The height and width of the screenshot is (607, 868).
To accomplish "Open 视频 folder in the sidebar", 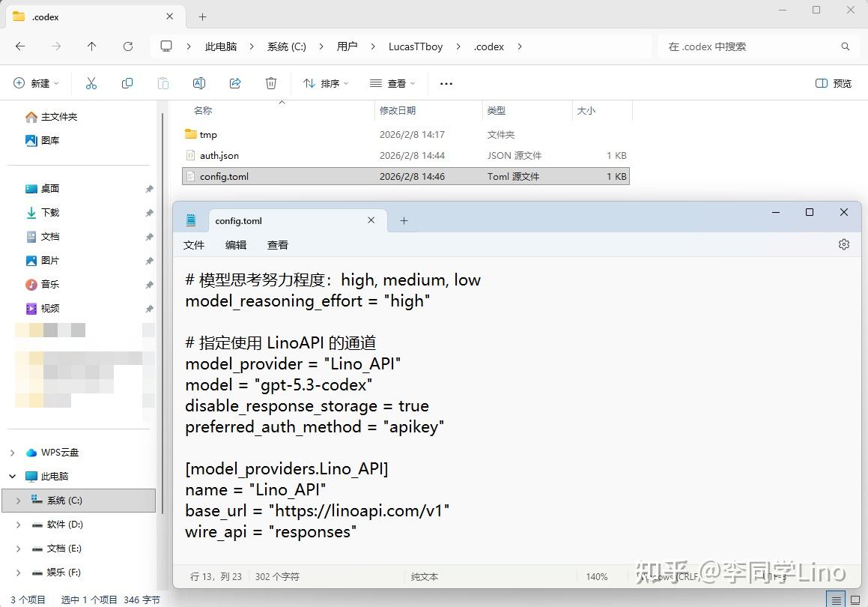I will tap(43, 309).
